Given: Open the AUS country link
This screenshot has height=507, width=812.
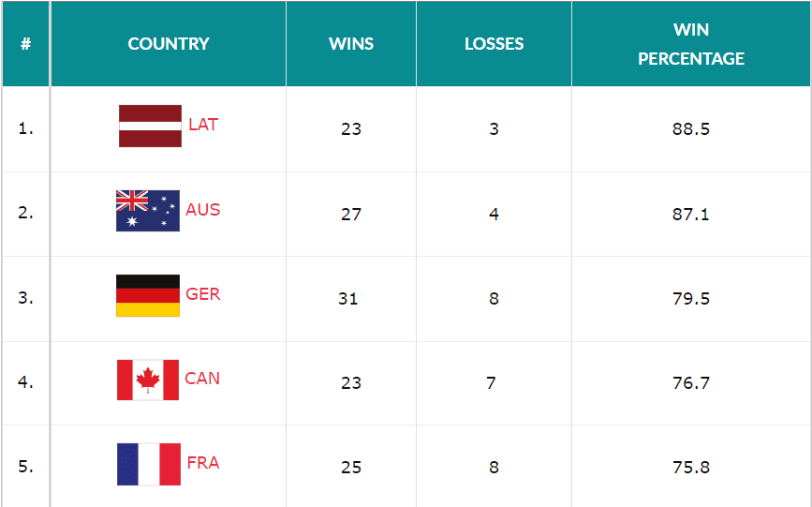Looking at the screenshot, I should click(x=202, y=210).
